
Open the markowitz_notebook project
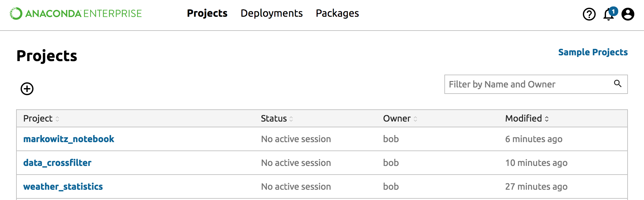pyautogui.click(x=69, y=139)
